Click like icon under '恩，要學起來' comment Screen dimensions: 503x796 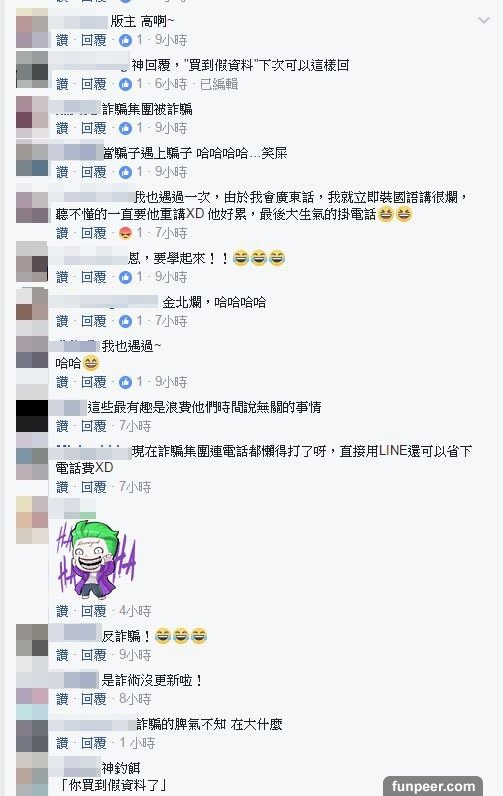pos(125,277)
